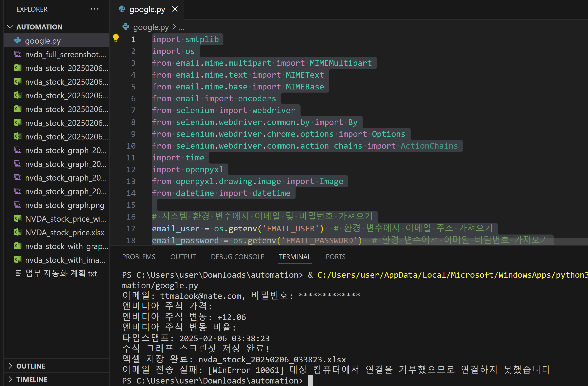Click ActionChains on line 10
This screenshot has width=588, height=386.
pyautogui.click(x=429, y=146)
